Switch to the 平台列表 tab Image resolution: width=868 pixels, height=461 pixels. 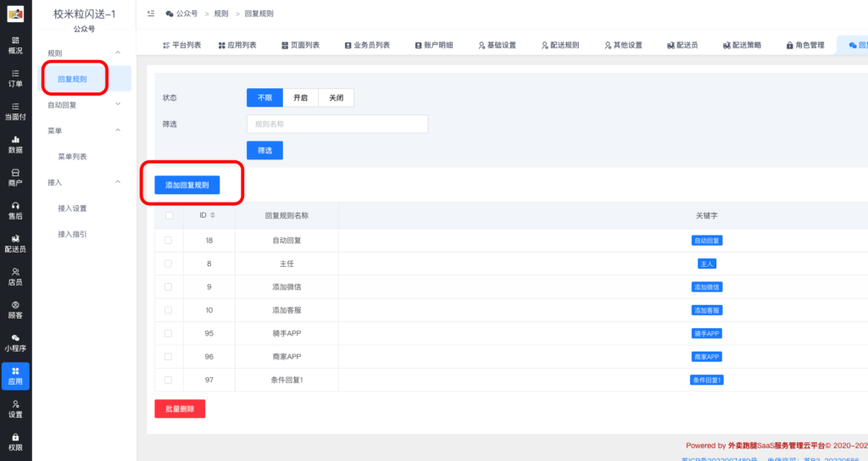click(182, 46)
